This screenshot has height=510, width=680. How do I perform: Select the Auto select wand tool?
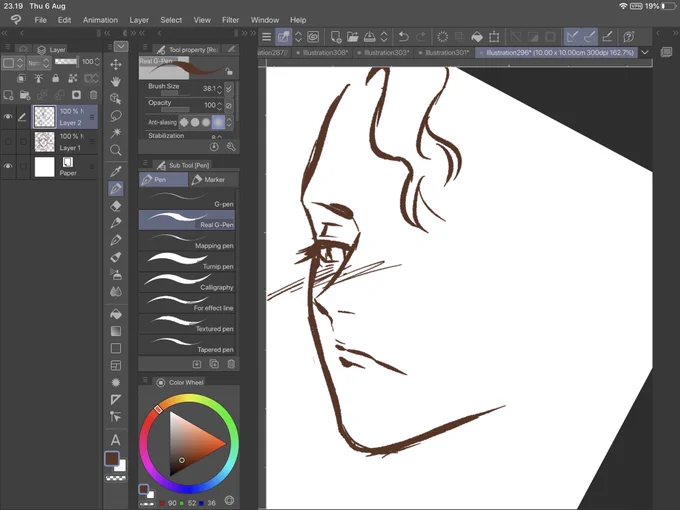[x=116, y=133]
